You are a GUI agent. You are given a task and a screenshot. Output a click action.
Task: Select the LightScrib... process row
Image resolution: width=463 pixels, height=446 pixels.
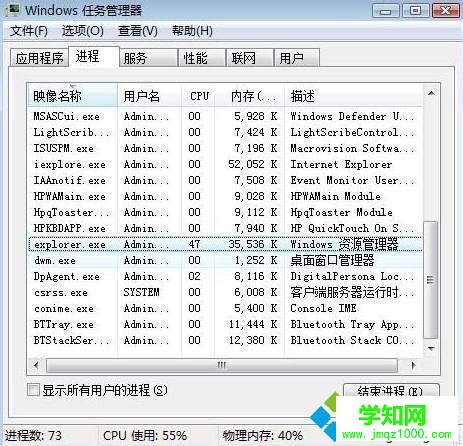225,132
